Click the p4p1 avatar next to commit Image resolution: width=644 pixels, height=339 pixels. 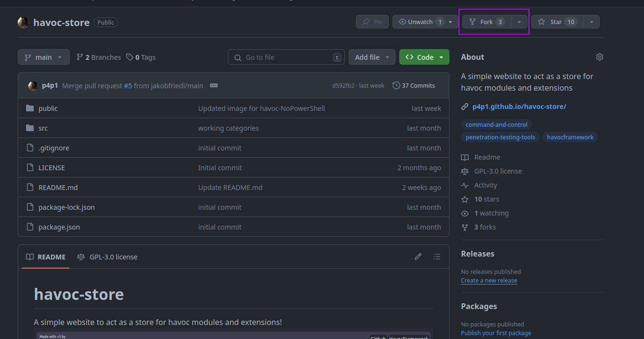point(33,86)
